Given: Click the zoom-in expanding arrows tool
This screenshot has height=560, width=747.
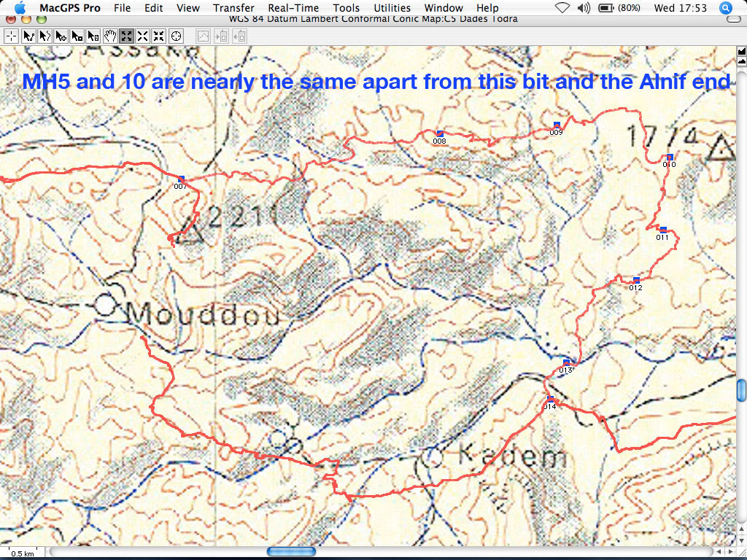Looking at the screenshot, I should coord(126,35).
